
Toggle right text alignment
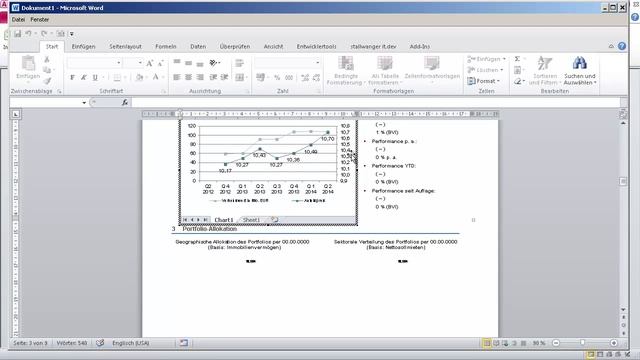[200, 77]
